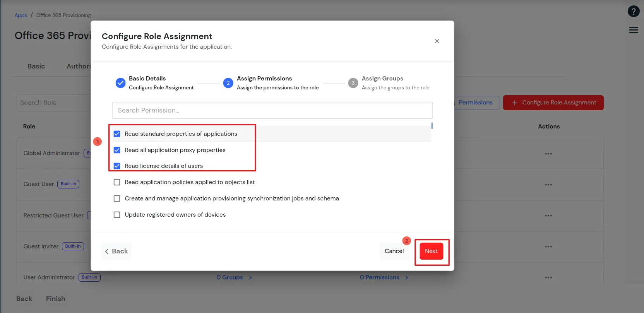644x313 pixels.
Task: Click the Built-in badge on User Administrator
Action: point(89,277)
